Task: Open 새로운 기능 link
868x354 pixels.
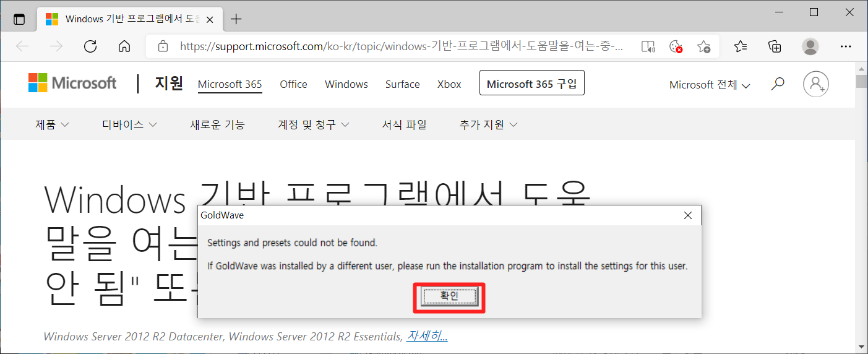Action: point(217,124)
